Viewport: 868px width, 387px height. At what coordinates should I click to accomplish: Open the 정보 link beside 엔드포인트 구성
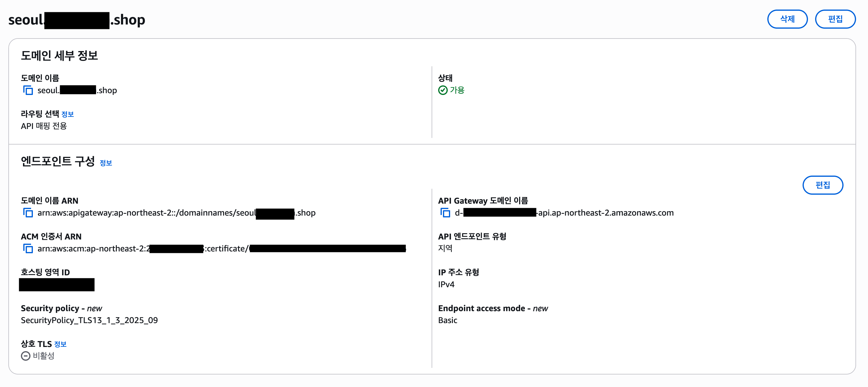click(106, 163)
